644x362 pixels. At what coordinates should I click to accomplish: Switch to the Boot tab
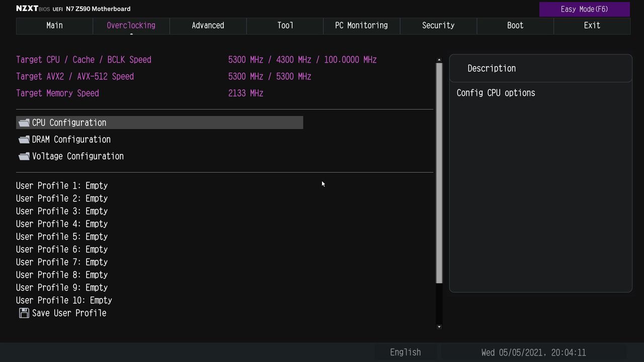515,26
